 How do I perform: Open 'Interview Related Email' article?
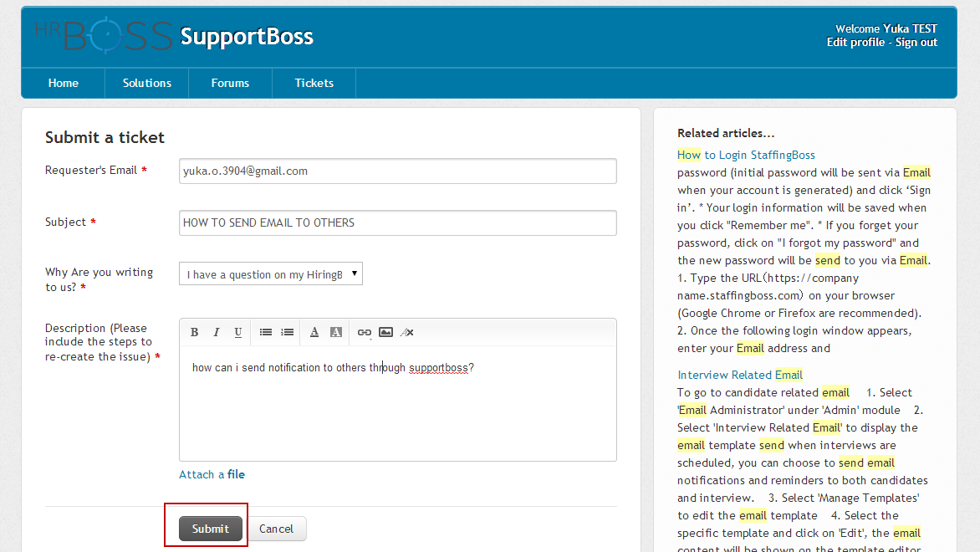740,375
